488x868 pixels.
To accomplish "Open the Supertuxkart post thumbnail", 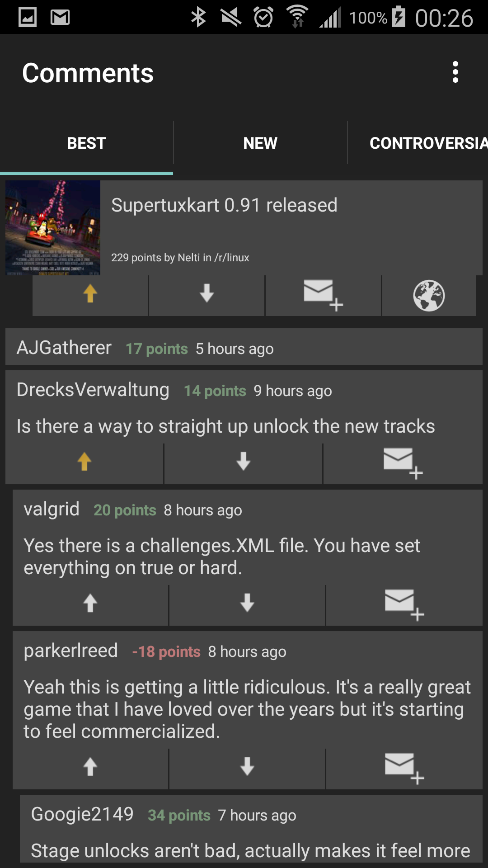I will pos(53,228).
